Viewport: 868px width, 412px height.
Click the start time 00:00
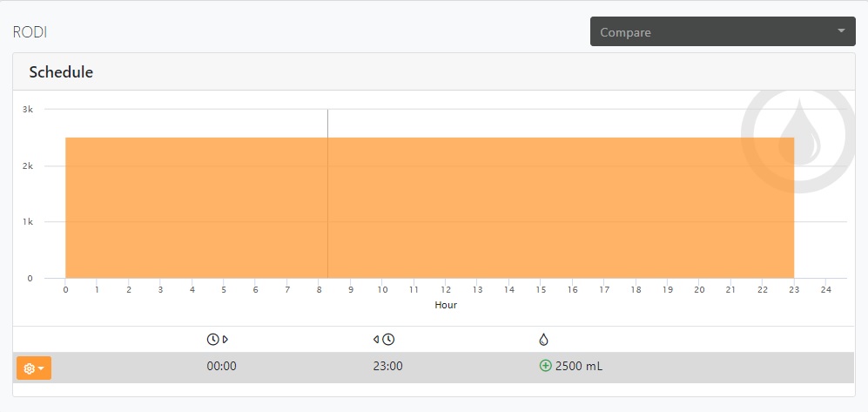point(221,366)
